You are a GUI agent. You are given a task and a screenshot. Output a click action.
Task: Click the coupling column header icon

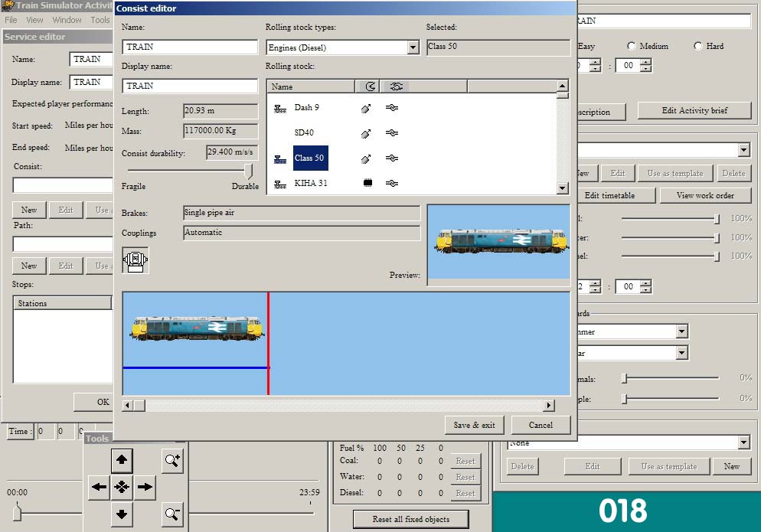click(397, 86)
